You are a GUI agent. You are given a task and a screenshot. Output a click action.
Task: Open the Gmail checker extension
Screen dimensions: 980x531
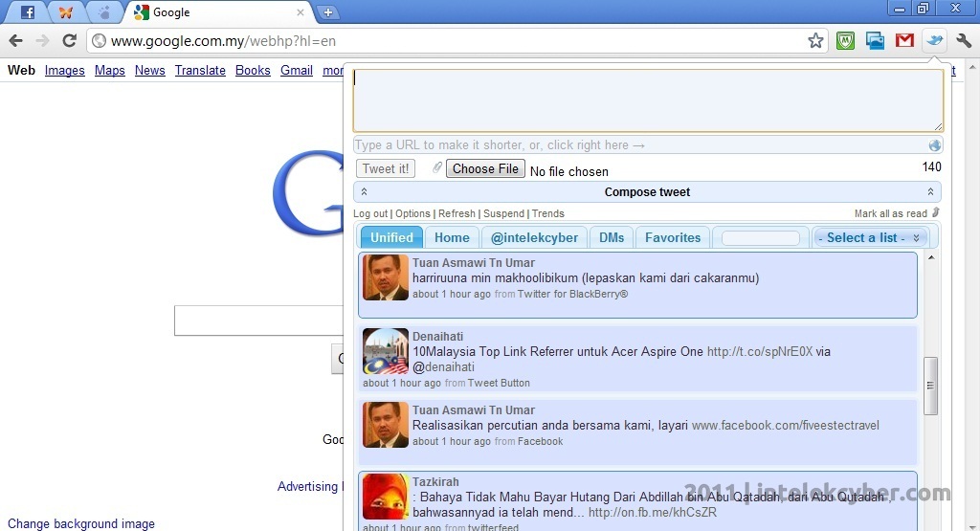point(904,41)
